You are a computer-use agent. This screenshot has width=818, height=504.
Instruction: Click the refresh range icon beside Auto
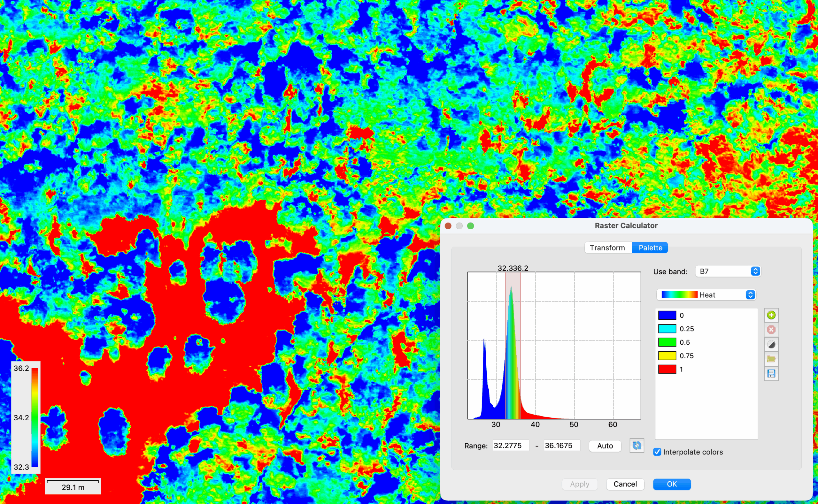point(637,445)
